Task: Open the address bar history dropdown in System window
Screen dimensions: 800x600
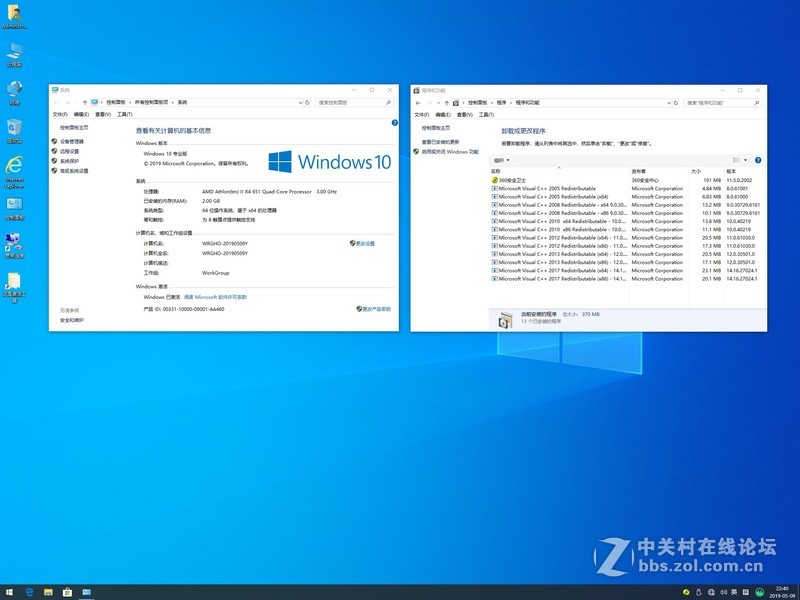Action: (x=298, y=103)
